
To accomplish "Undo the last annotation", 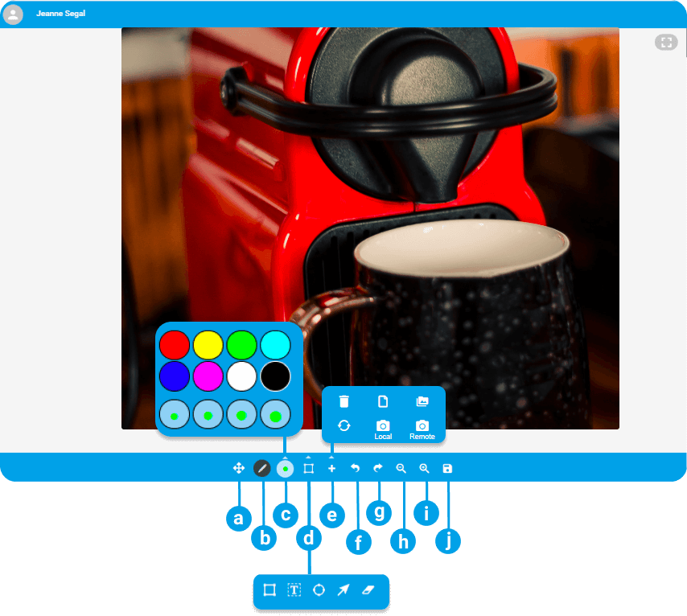I will (355, 468).
